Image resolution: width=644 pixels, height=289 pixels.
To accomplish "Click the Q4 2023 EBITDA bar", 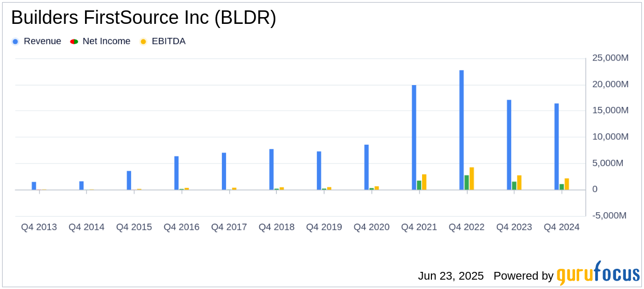I will (x=519, y=183).
